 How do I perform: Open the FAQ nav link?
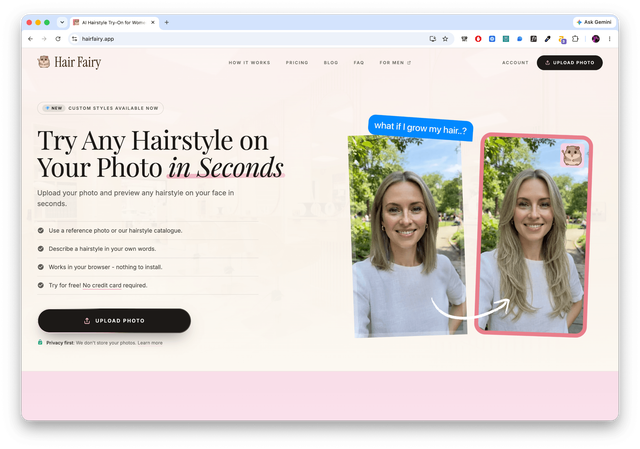click(359, 62)
